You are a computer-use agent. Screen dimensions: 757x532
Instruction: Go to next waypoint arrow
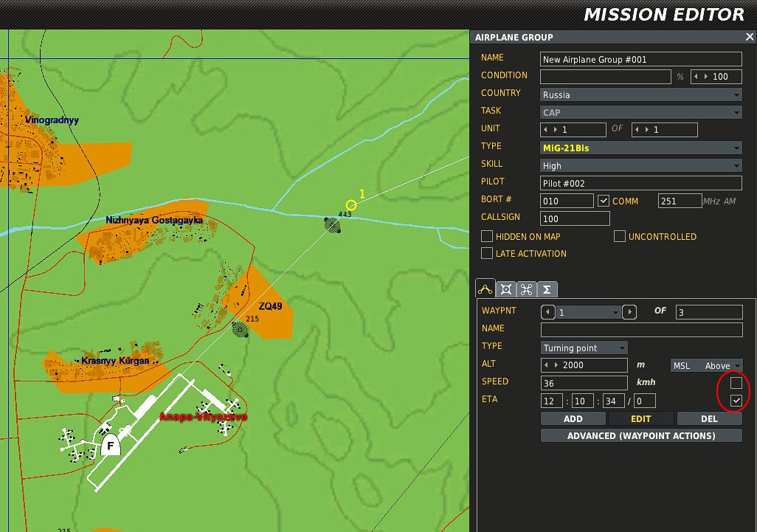(629, 312)
